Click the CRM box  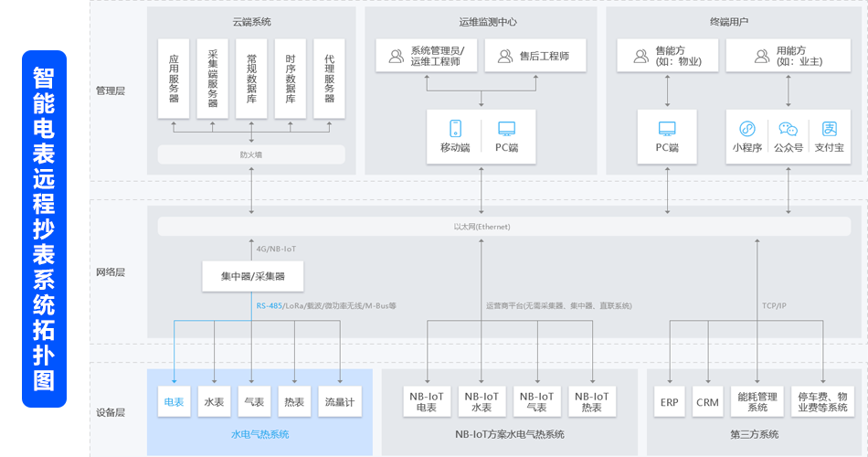click(x=707, y=401)
